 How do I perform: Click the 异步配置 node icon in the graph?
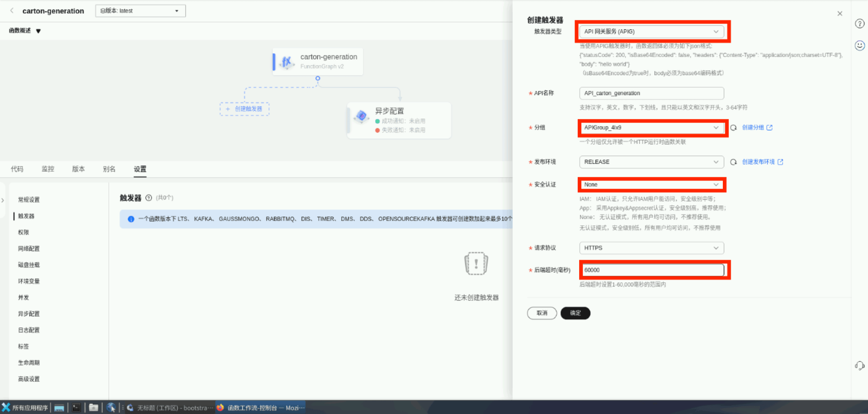pos(361,116)
